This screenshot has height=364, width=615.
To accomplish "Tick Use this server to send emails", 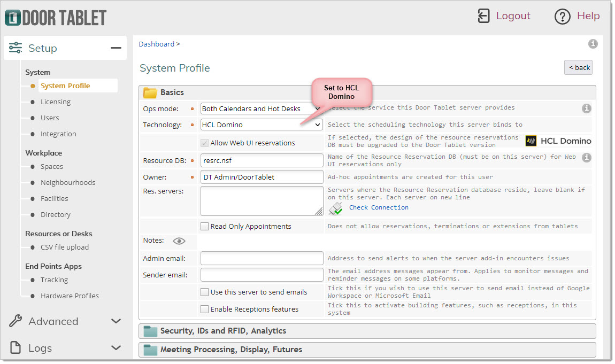I will click(x=204, y=292).
